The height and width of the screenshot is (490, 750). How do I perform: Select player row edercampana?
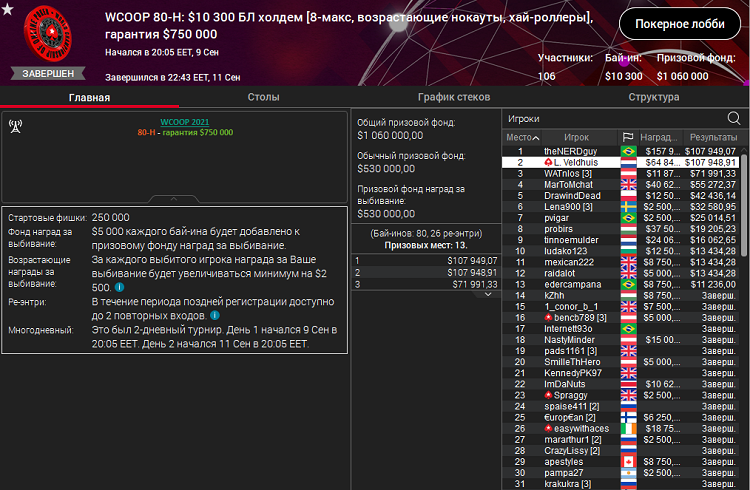point(621,284)
